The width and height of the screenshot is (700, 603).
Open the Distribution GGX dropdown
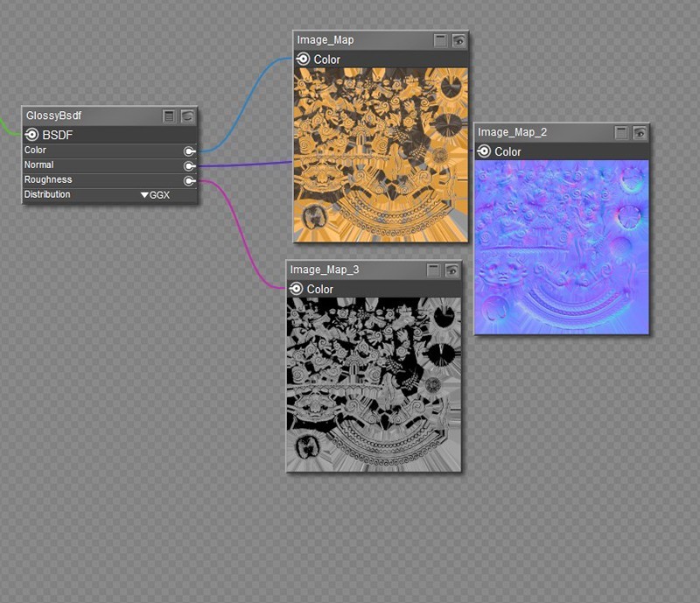click(x=155, y=195)
